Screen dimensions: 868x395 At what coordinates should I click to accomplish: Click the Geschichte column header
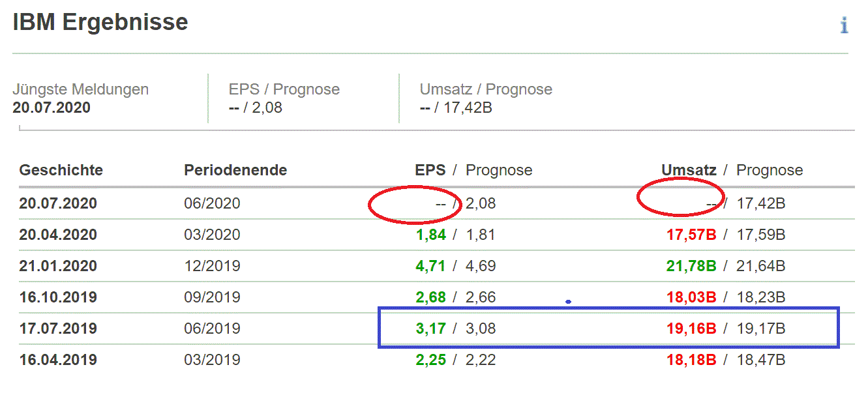click(61, 171)
